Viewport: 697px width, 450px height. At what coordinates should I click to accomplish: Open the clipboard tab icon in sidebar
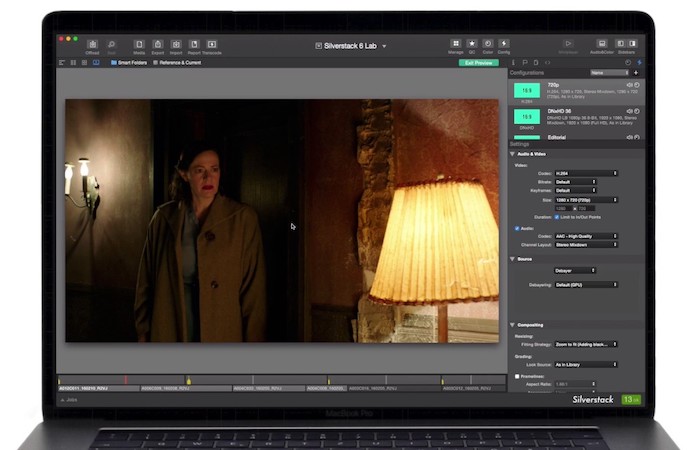(x=536, y=63)
